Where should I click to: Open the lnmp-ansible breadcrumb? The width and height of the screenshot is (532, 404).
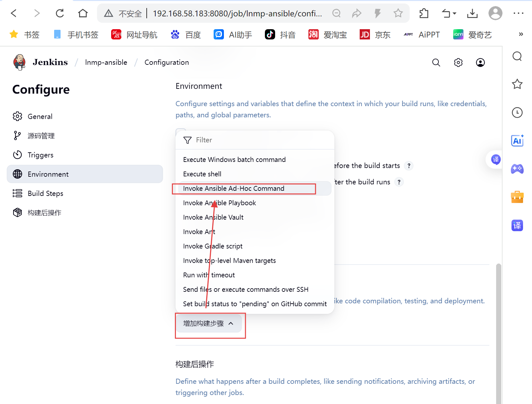pyautogui.click(x=106, y=62)
